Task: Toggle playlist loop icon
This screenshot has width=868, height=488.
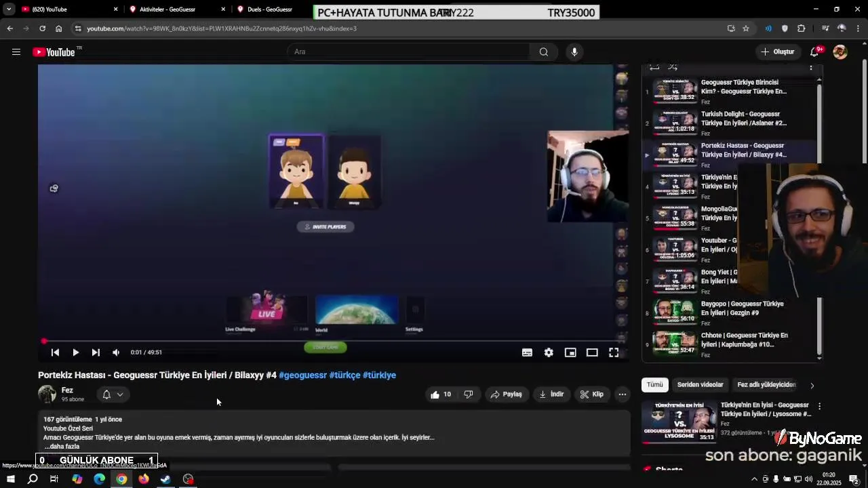Action: pos(654,66)
